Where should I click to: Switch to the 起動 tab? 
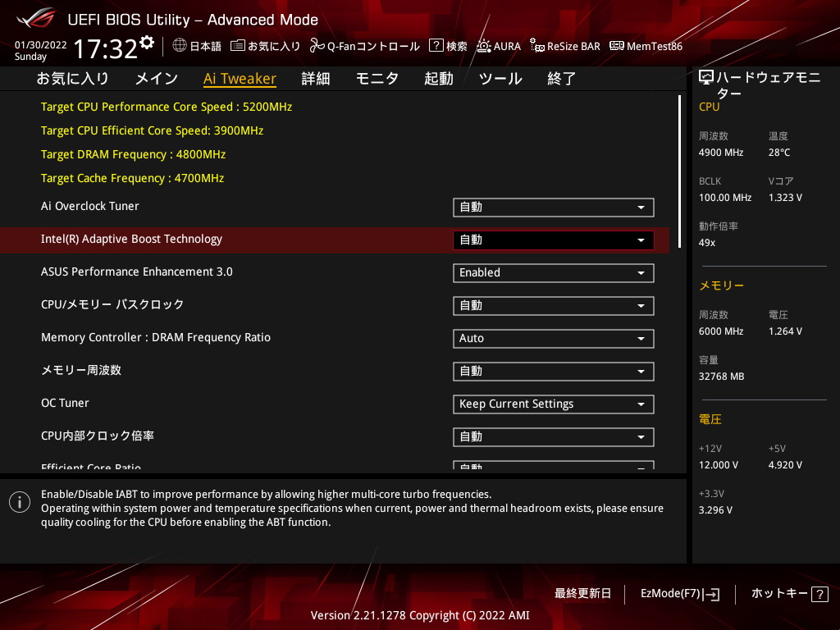pos(439,79)
